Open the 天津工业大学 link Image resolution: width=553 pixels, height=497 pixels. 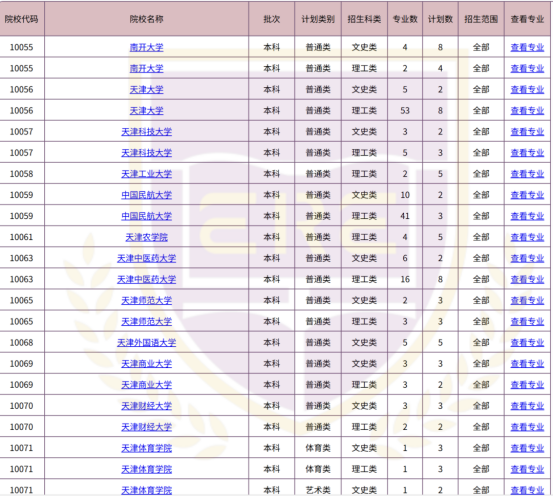pyautogui.click(x=146, y=174)
